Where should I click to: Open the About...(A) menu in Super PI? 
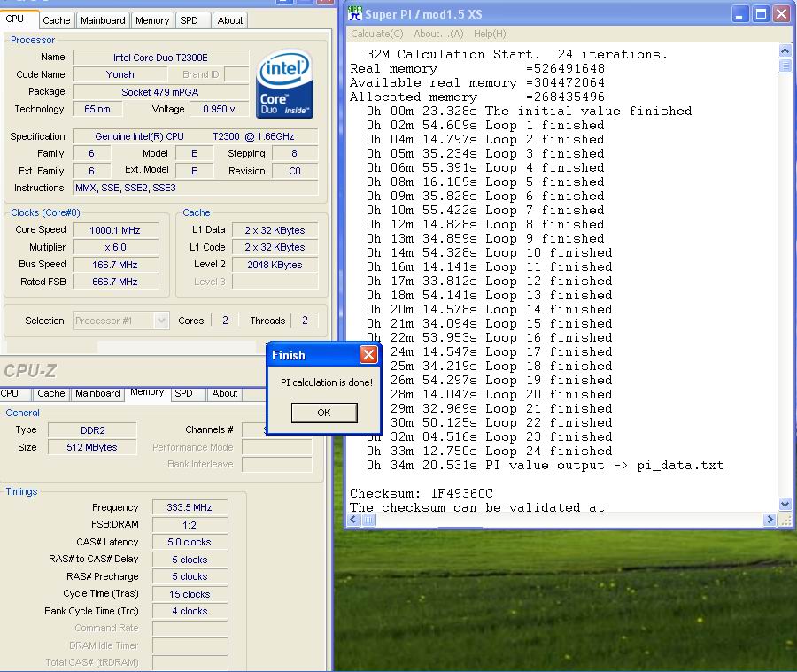[438, 34]
